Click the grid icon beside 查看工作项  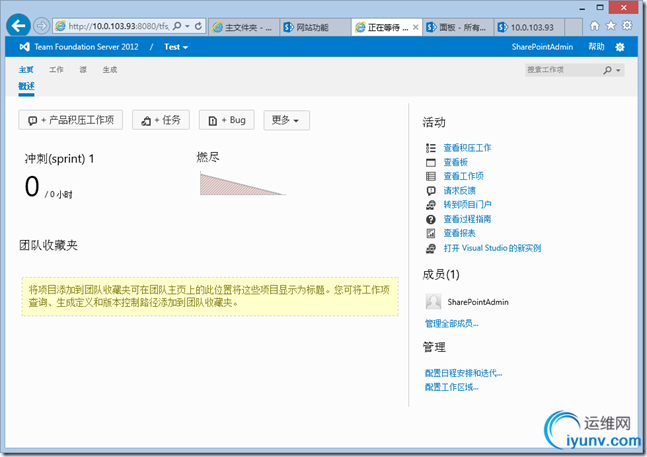tap(431, 176)
